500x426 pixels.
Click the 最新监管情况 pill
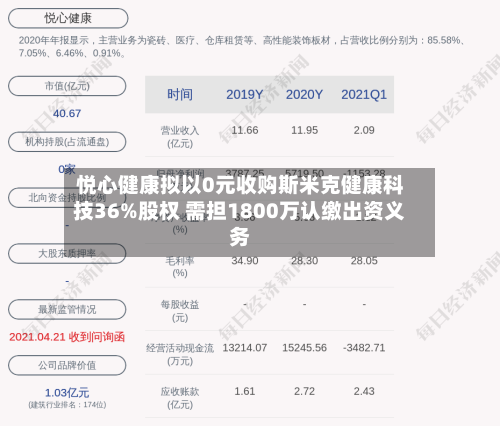pyautogui.click(x=67, y=309)
